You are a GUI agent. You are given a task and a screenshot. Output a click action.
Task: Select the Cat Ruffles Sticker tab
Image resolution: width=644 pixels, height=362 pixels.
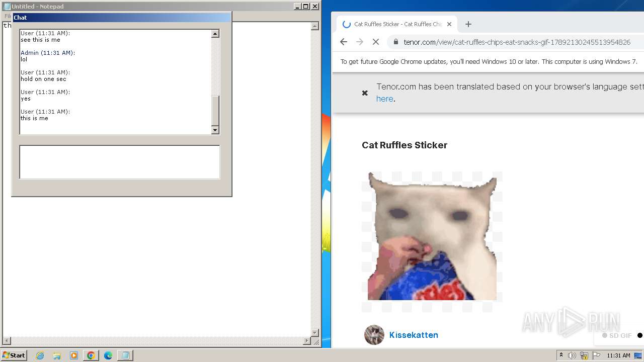pyautogui.click(x=397, y=24)
